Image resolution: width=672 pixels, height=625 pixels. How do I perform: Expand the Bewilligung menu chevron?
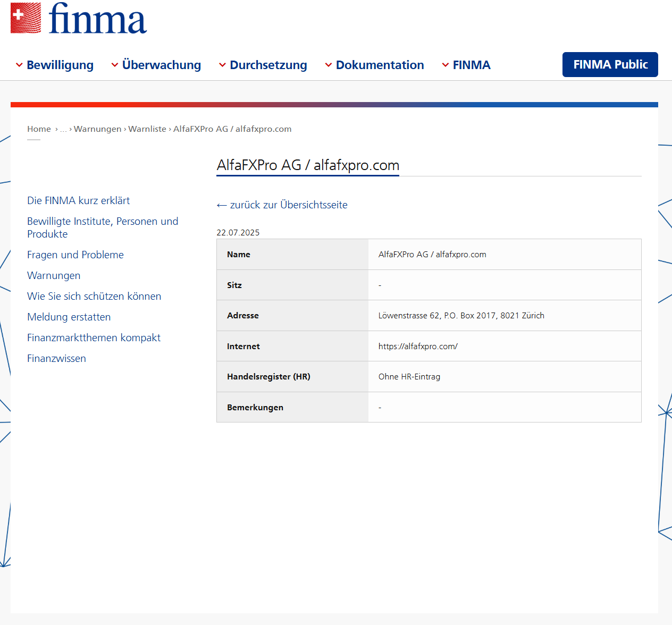click(19, 65)
